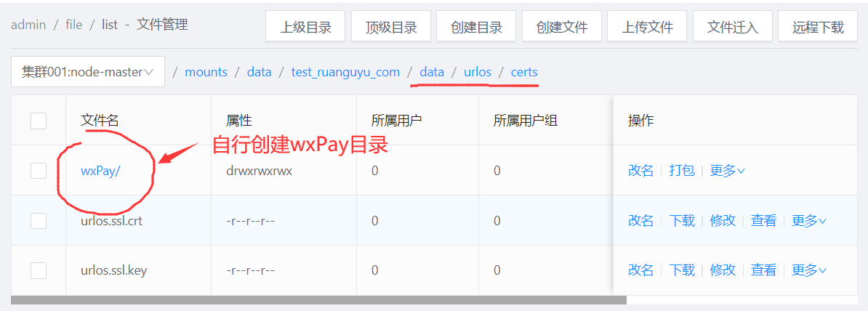This screenshot has height=311, width=868.
Task: Click 查看 for urlos.ssl.key row
Action: 763,270
